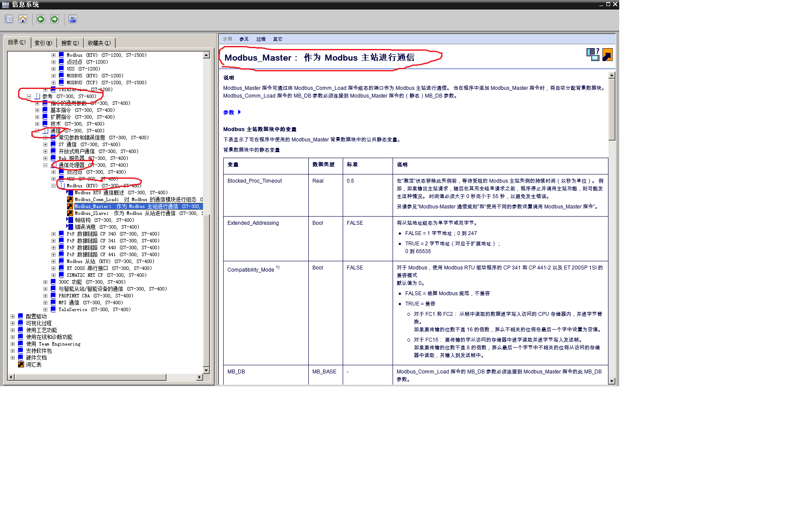The height and width of the screenshot is (532, 811).
Task: Select PtP 数据链路 CP 440 entry
Action: (113, 248)
